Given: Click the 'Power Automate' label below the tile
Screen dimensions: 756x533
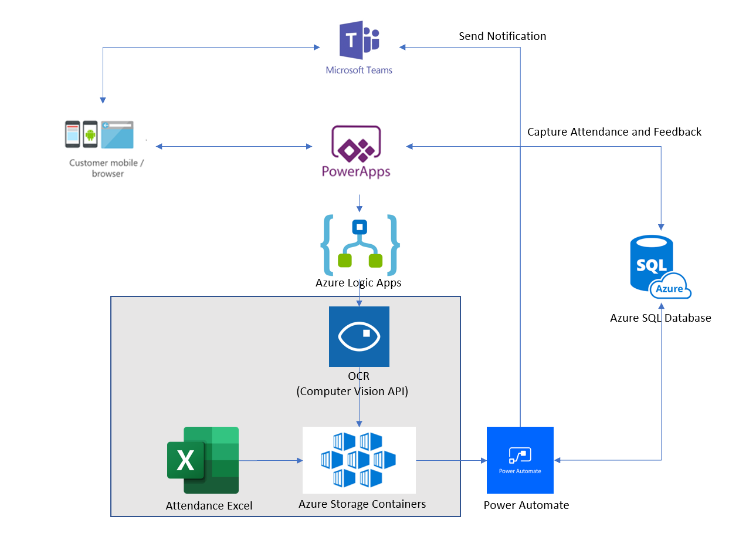Looking at the screenshot, I should (527, 505).
